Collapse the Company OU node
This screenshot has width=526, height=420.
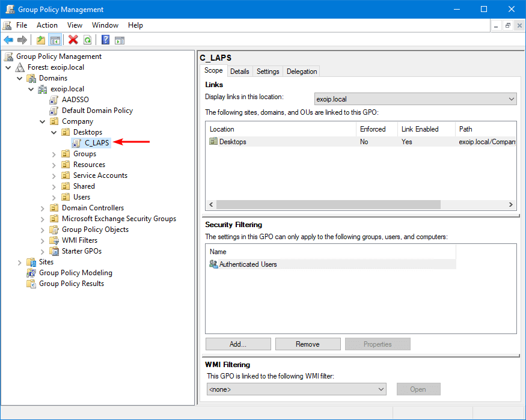click(42, 122)
